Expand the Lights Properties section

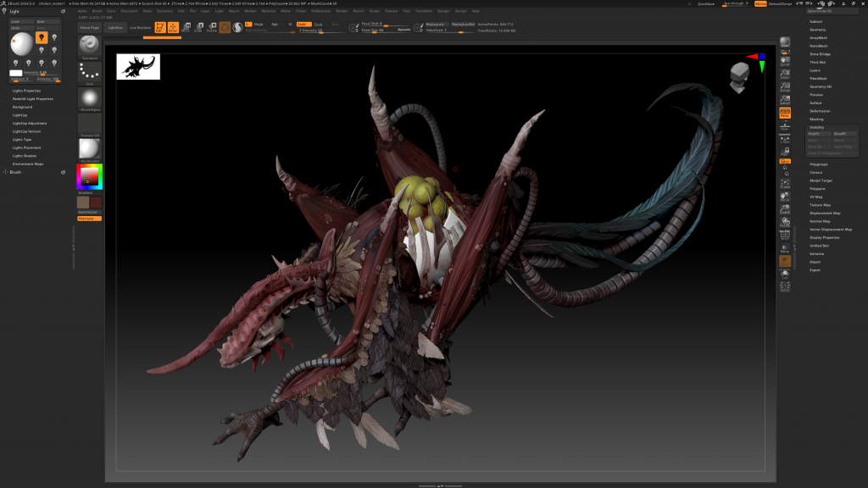pyautogui.click(x=26, y=91)
